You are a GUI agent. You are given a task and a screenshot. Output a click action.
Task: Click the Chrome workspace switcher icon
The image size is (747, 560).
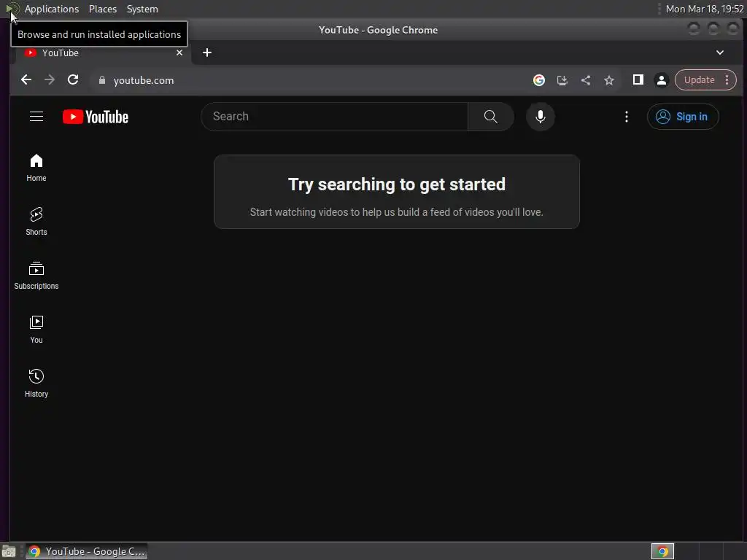662,551
